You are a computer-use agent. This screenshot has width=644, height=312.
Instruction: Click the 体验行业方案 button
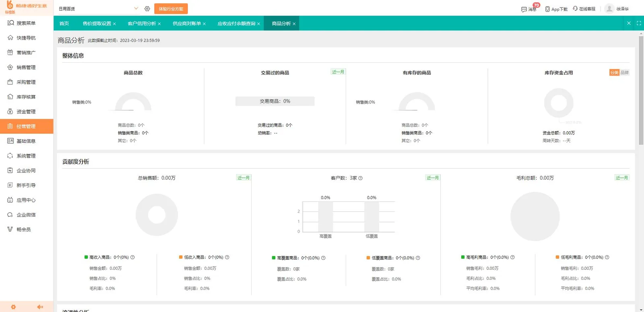coord(171,9)
